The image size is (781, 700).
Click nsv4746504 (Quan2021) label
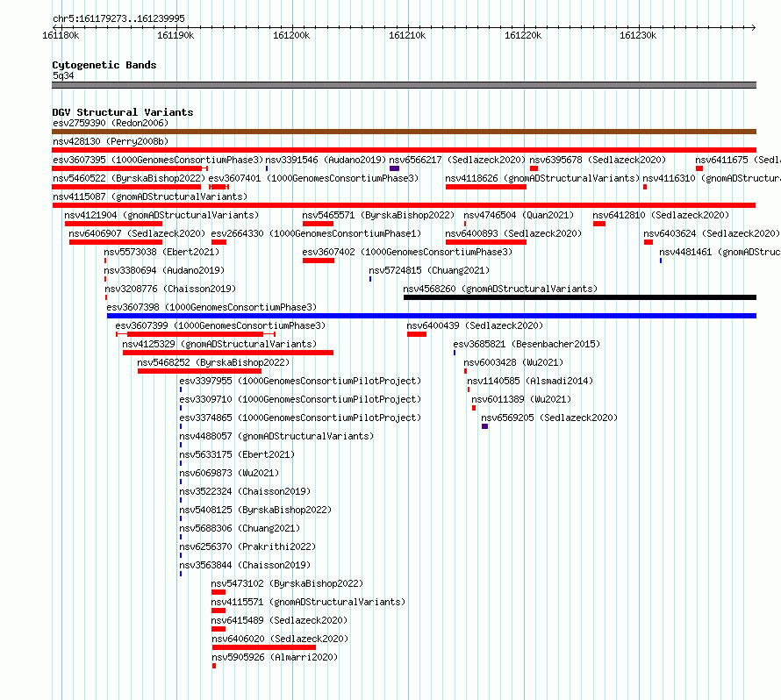click(519, 215)
